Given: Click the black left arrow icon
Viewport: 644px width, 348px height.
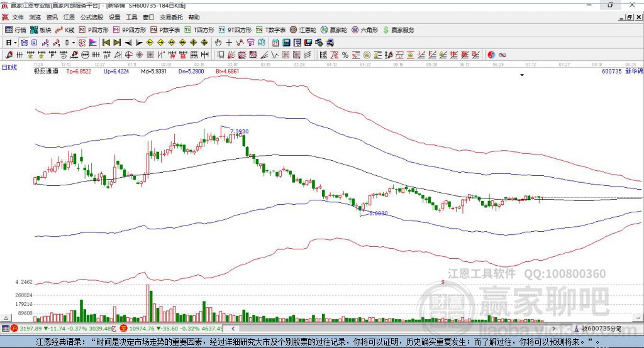Looking at the screenshot, I should coord(128,43).
